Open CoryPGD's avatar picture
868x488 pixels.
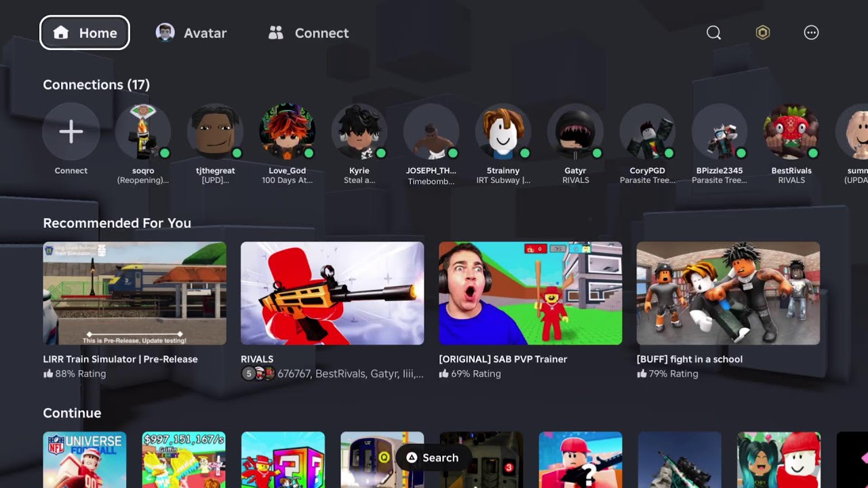(x=648, y=131)
